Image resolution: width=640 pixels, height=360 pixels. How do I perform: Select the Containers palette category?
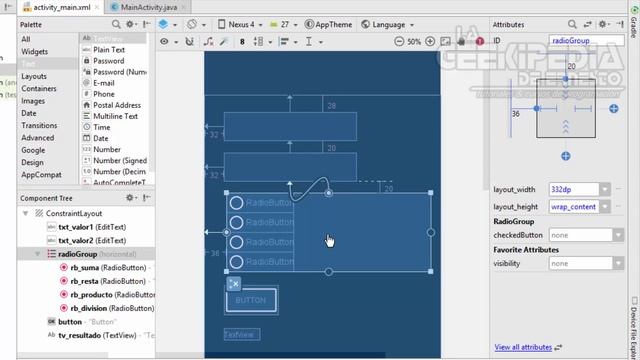[39, 89]
